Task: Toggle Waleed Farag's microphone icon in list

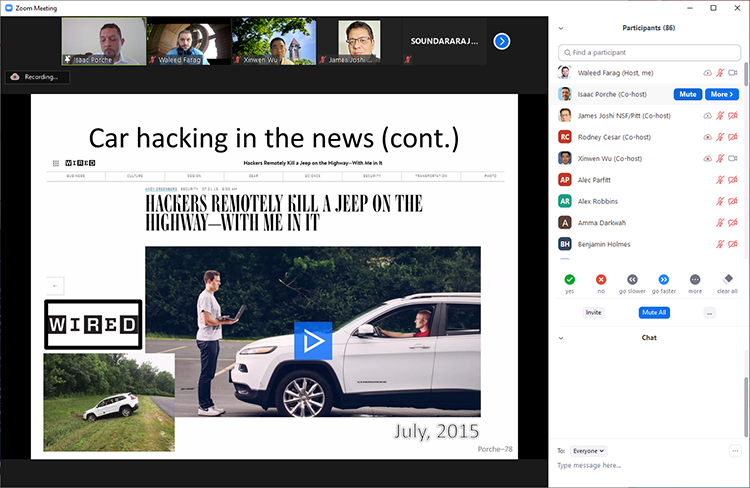Action: [x=720, y=73]
